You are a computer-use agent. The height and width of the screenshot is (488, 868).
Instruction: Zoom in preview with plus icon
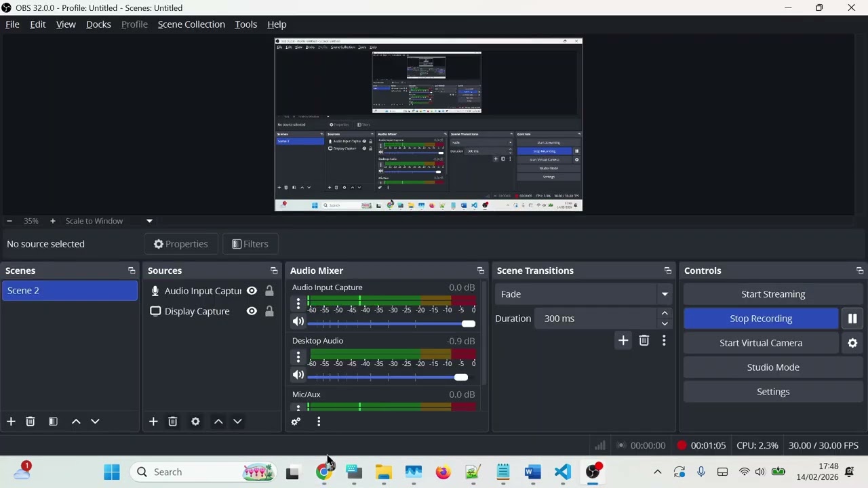pyautogui.click(x=52, y=221)
